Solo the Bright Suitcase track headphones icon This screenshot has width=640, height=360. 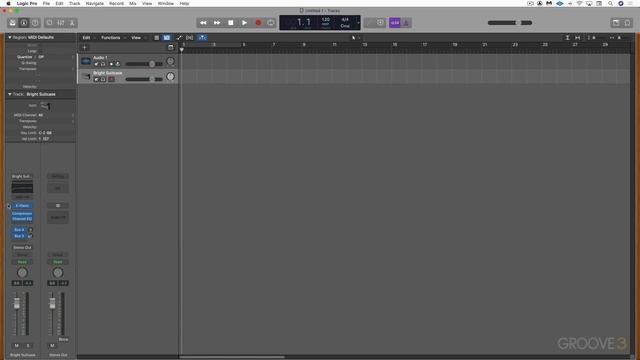point(103,79)
